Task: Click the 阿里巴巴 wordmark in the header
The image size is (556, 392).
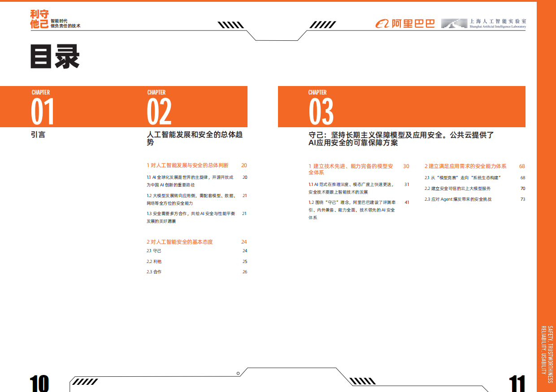Action: 413,23
